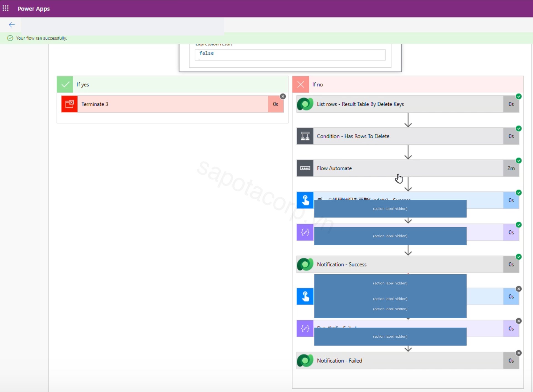The height and width of the screenshot is (392, 533).
Task: Click the scope icon on Flow Automate
Action: coord(305,168)
